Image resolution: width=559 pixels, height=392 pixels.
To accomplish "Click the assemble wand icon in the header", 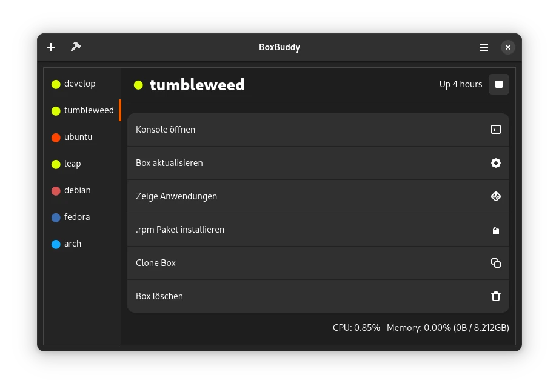I will pos(75,47).
